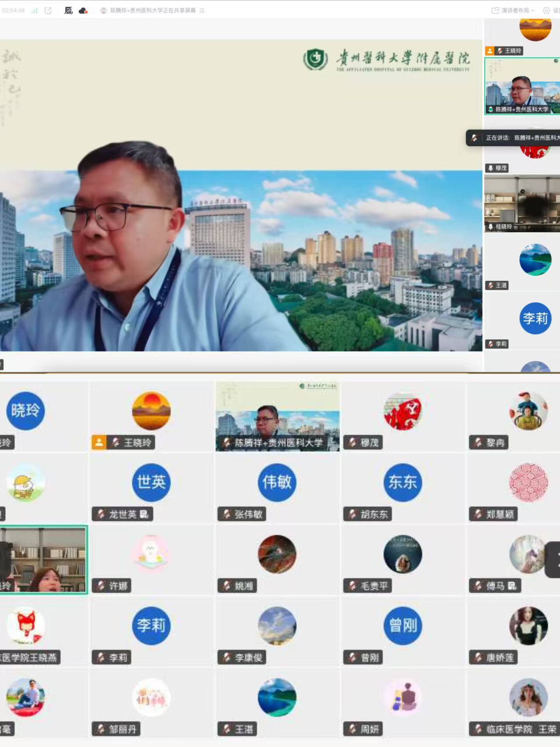Click the device icon next to 龙世英
Screen dimensions: 560x747
[x=144, y=514]
